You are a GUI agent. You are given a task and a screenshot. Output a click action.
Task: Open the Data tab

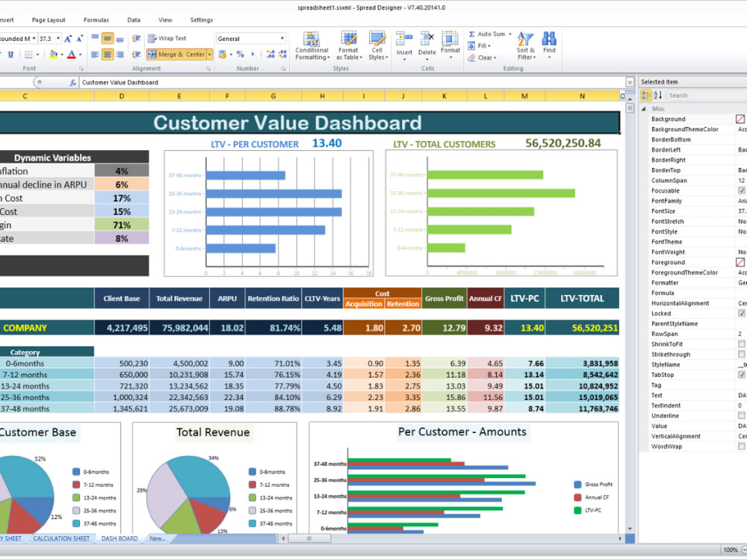[x=134, y=20]
